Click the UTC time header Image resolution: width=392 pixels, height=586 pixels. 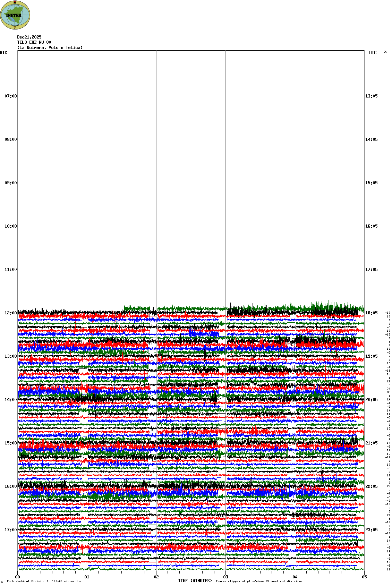point(373,53)
